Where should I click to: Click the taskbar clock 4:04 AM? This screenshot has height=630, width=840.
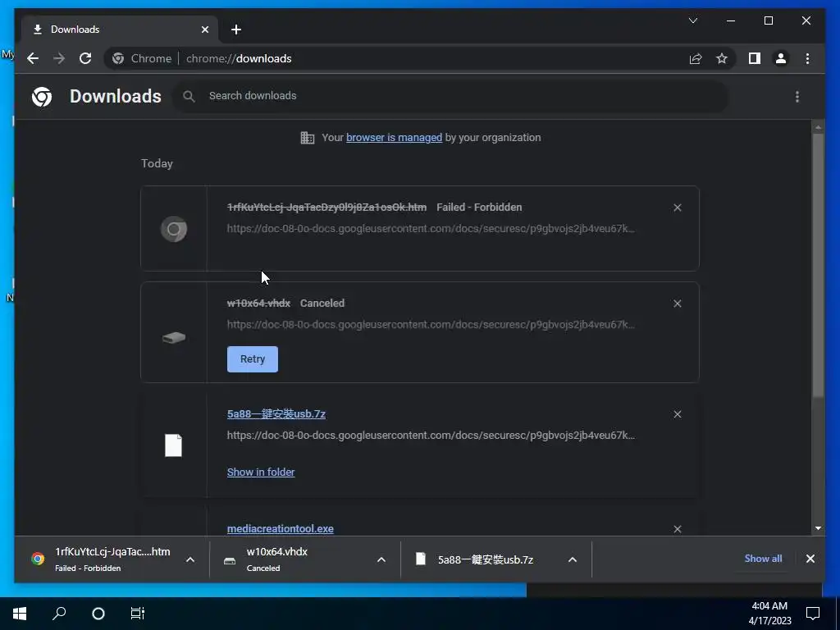point(769,606)
